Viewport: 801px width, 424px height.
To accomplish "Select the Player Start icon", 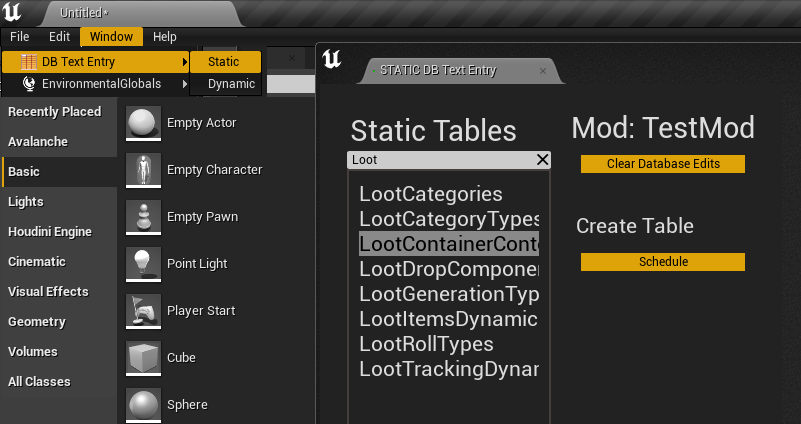I will 144,311.
